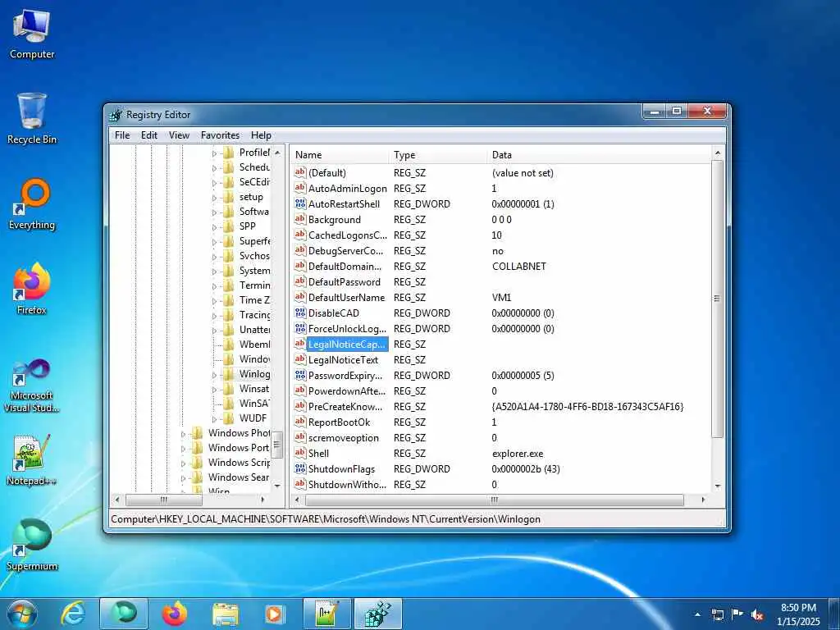Click the PasswordExpiry DWORD icon
The height and width of the screenshot is (630, 840).
[300, 375]
